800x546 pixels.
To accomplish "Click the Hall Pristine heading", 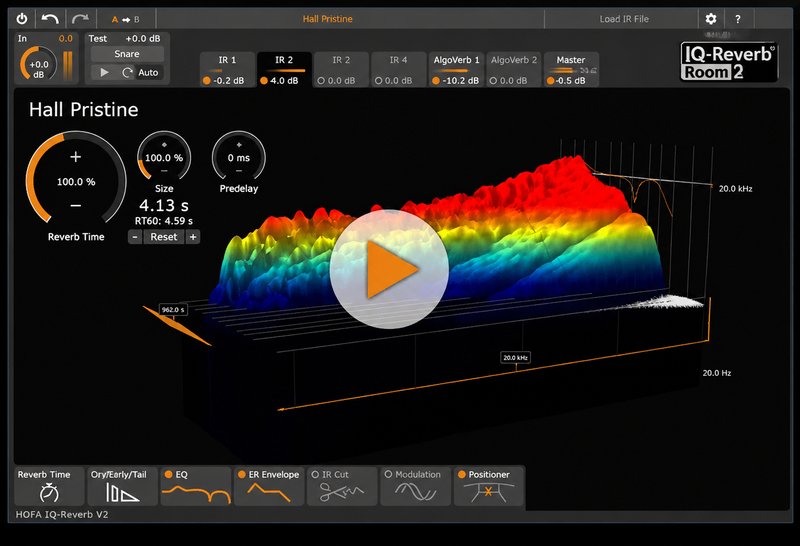I will tap(84, 110).
